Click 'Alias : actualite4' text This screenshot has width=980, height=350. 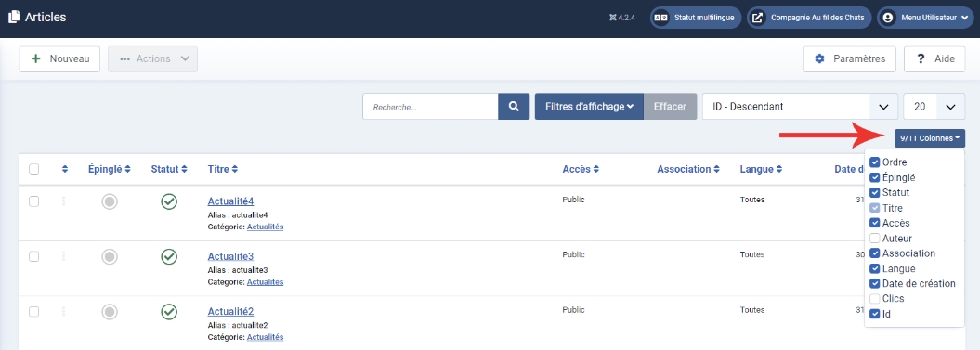238,215
